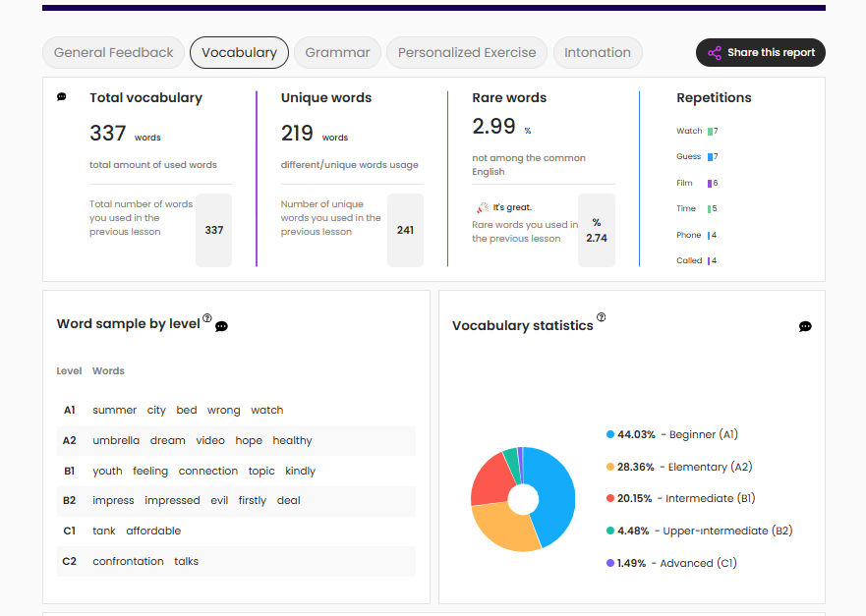This screenshot has width=866, height=616.
Task: Click the share icon in Share this report
Action: 715,53
